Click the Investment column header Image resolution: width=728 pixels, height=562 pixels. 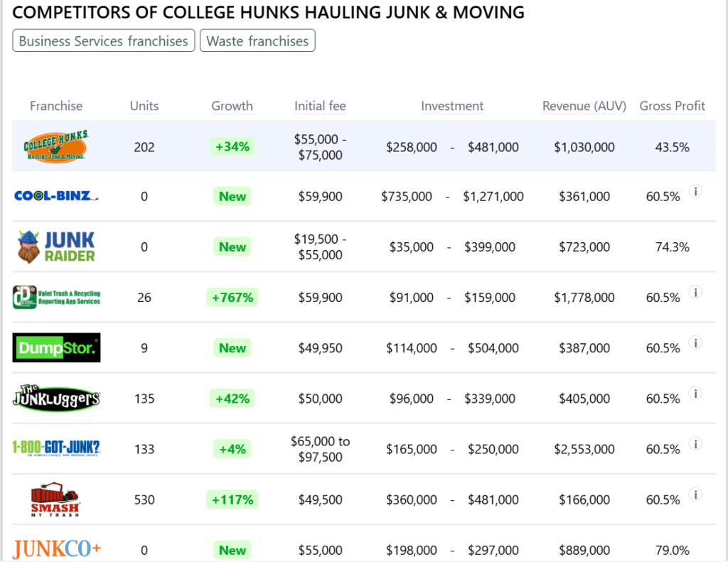click(x=452, y=106)
